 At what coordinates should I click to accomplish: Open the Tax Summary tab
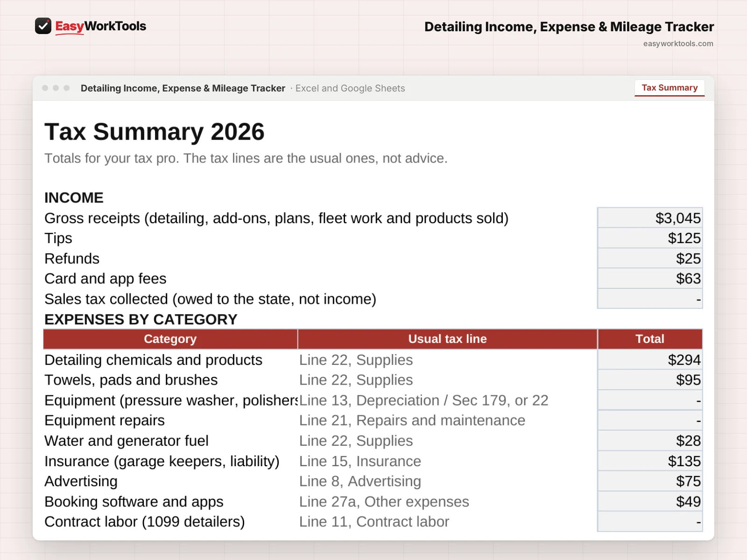tap(669, 88)
